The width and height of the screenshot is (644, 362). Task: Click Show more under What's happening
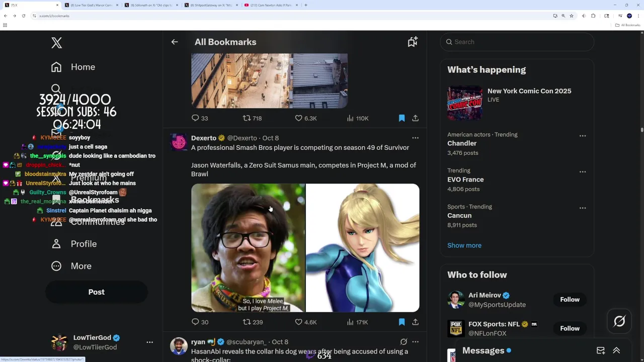pos(464,245)
